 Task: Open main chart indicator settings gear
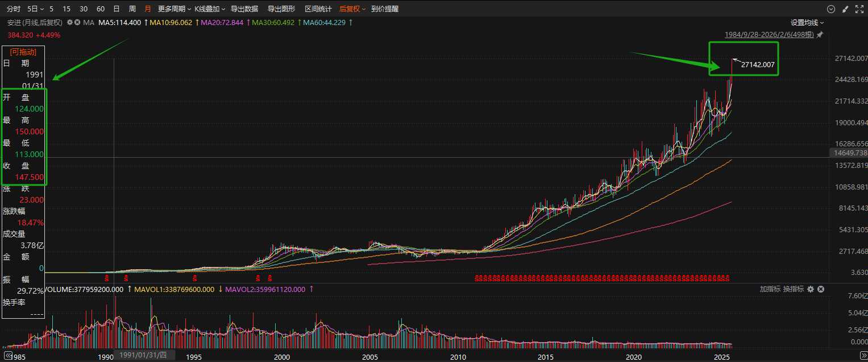70,22
